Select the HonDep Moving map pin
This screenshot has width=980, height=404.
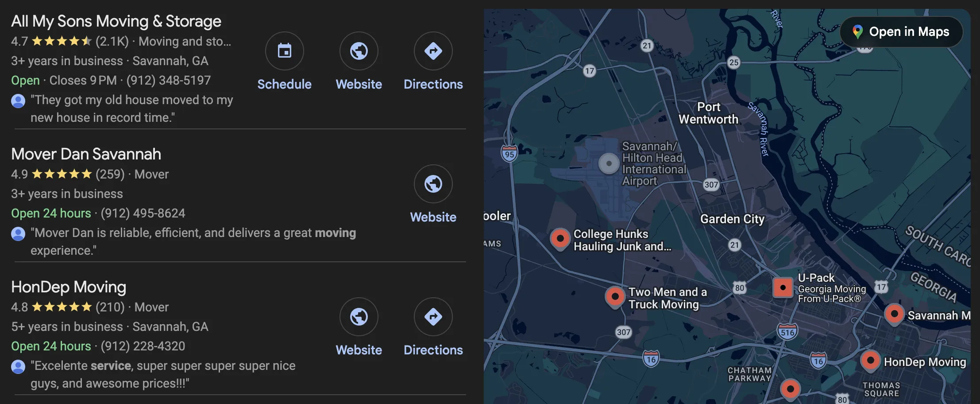click(870, 361)
